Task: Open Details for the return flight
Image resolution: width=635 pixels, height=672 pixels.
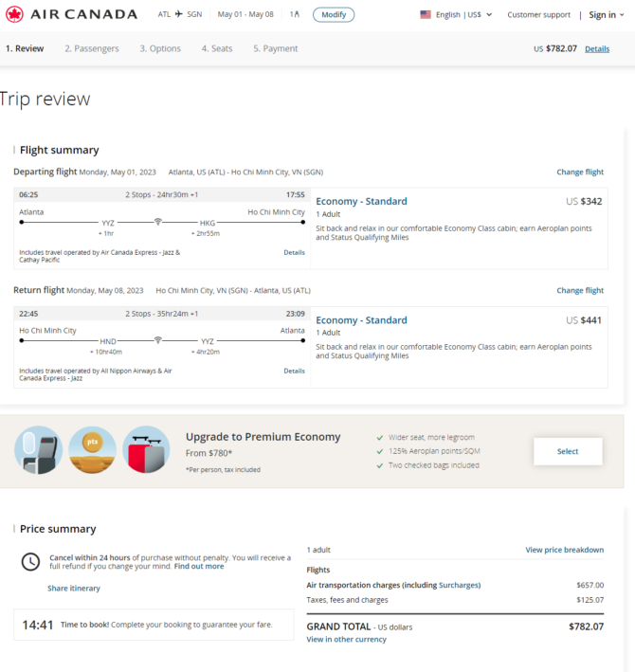Action: point(294,371)
